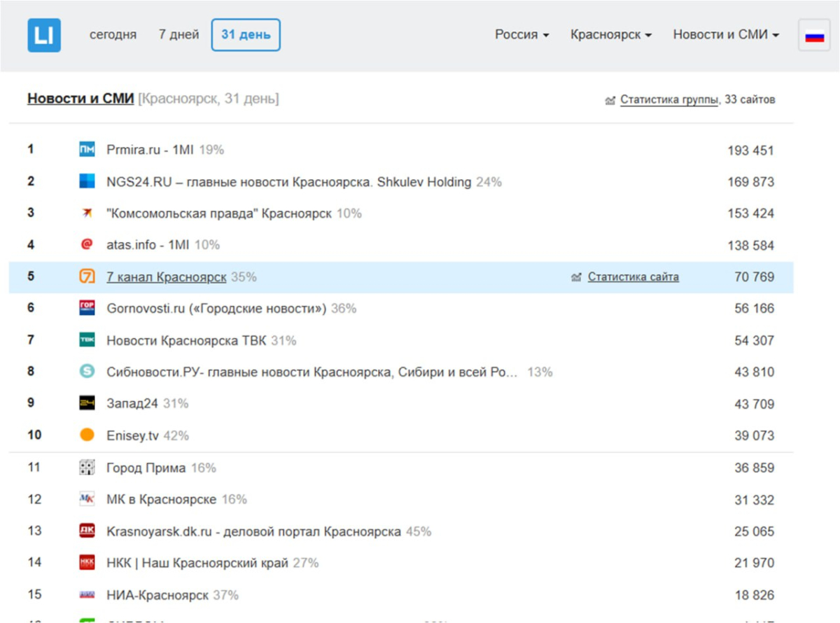Image resolution: width=840 pixels, height=623 pixels.
Task: Select the 31 день period tab
Action: click(x=246, y=35)
